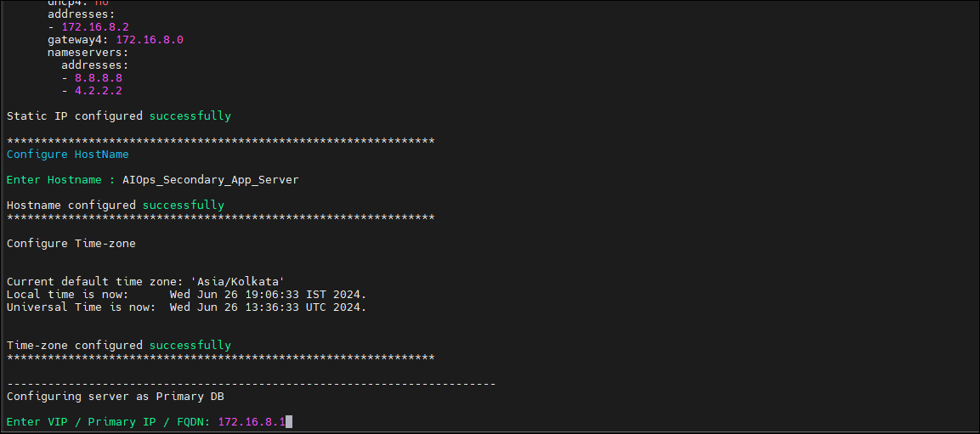The height and width of the screenshot is (434, 980).
Task: Click hostname value AIOps_Secondary_App_Server
Action: (211, 180)
